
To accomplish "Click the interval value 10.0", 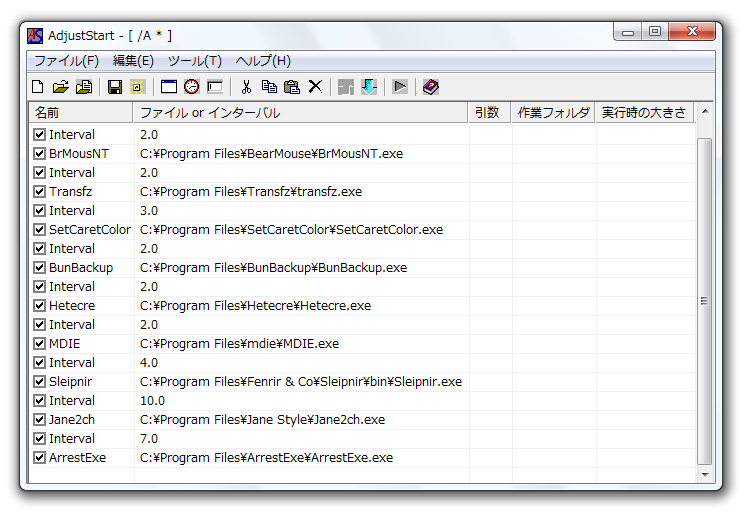I will coord(152,401).
